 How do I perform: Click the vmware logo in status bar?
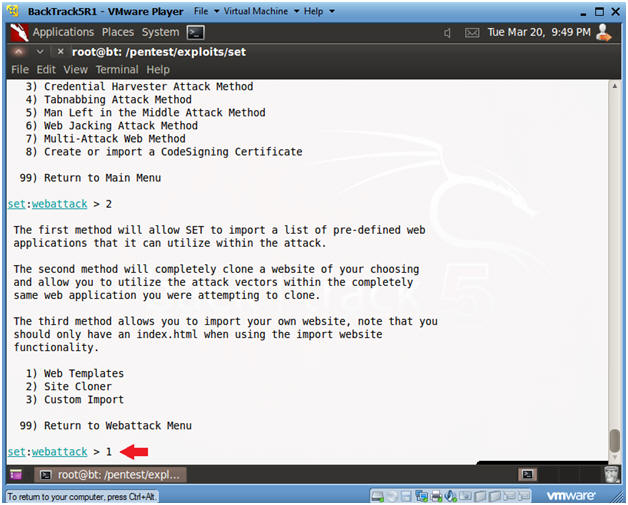click(571, 496)
